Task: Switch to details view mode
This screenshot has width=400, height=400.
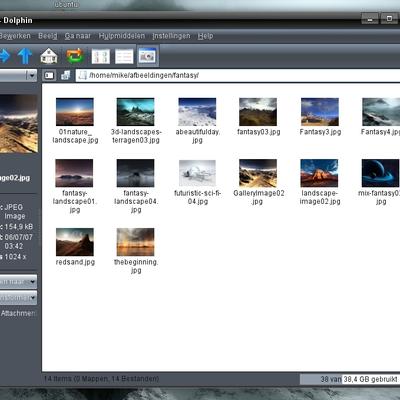Action: pos(124,56)
